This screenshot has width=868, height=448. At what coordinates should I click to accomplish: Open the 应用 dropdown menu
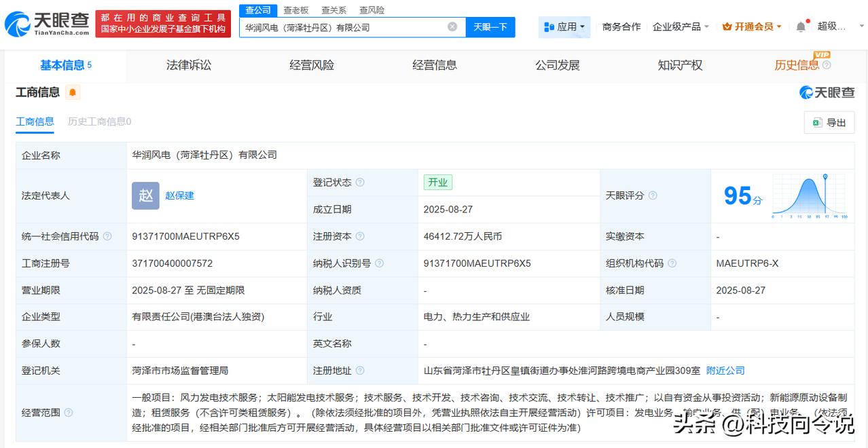tap(564, 26)
